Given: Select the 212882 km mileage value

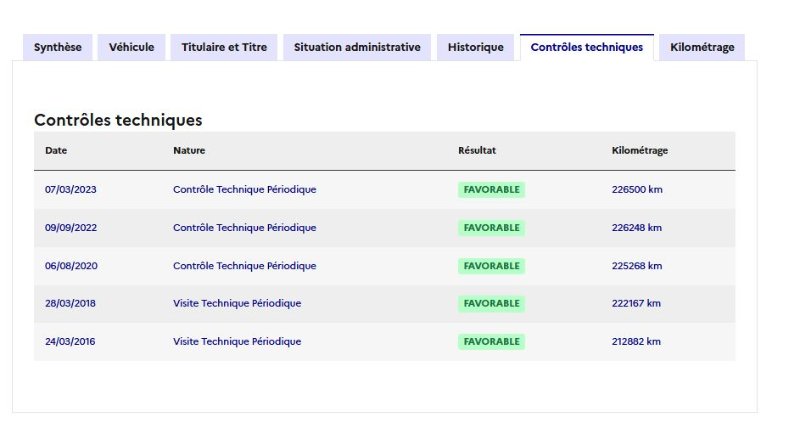Looking at the screenshot, I should (x=636, y=342).
